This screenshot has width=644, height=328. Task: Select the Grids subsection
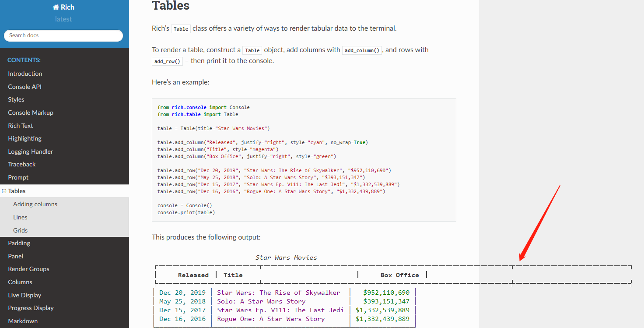click(x=20, y=230)
